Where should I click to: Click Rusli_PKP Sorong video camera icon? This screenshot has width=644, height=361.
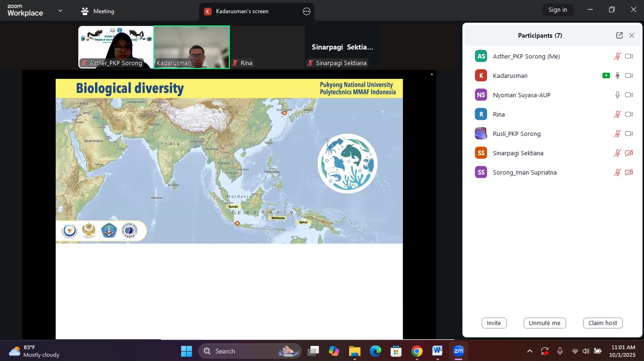(x=628, y=134)
